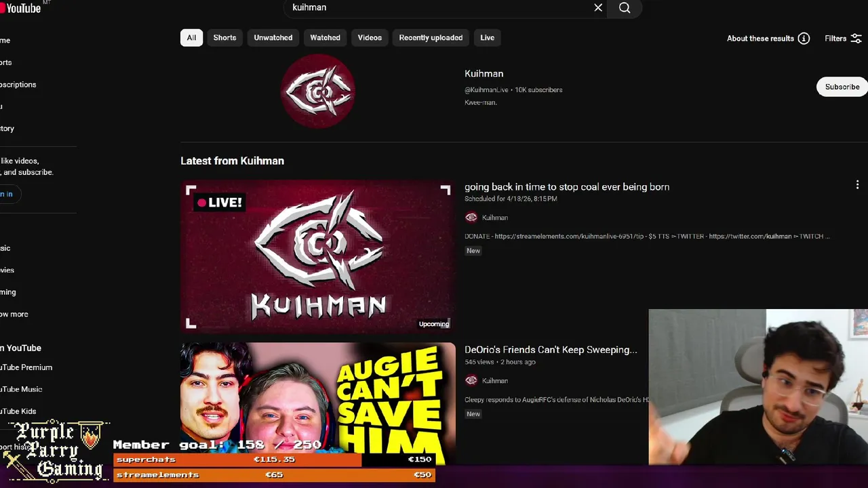This screenshot has height=488, width=868.
Task: Open Subscriptions in the sidebar
Action: coord(18,85)
